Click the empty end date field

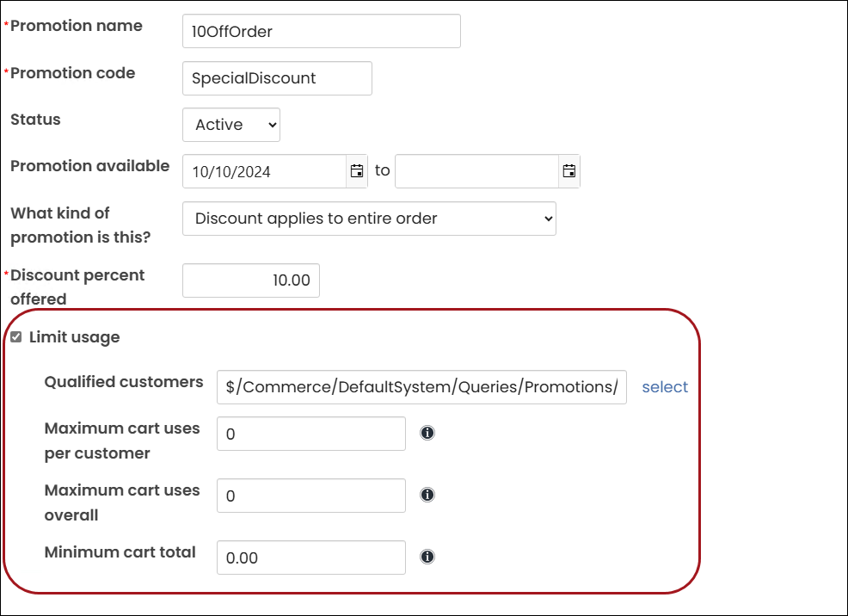477,171
